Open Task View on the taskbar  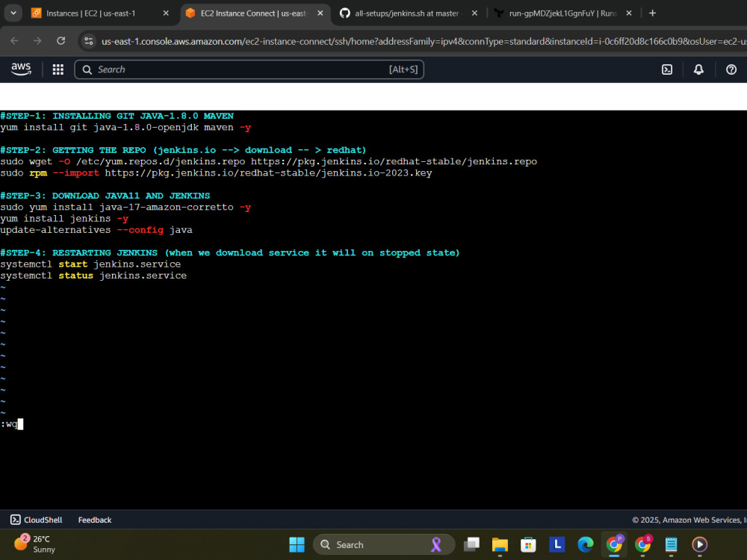point(471,544)
